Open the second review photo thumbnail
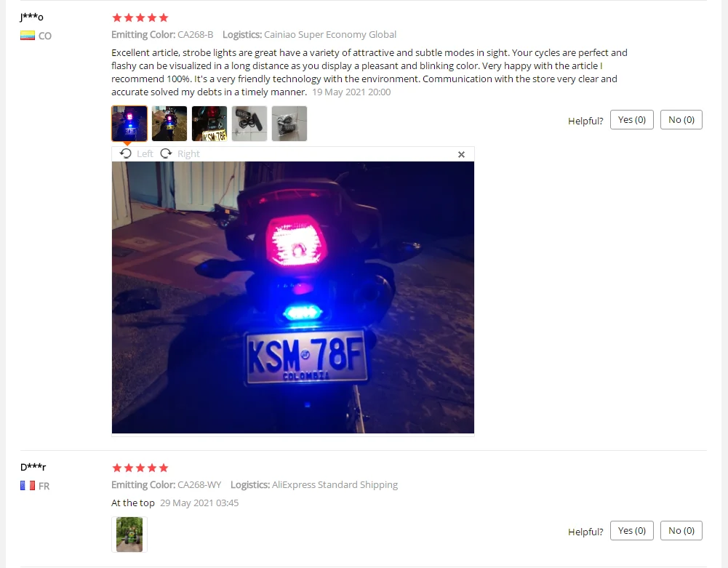This screenshot has width=728, height=568. (x=169, y=124)
